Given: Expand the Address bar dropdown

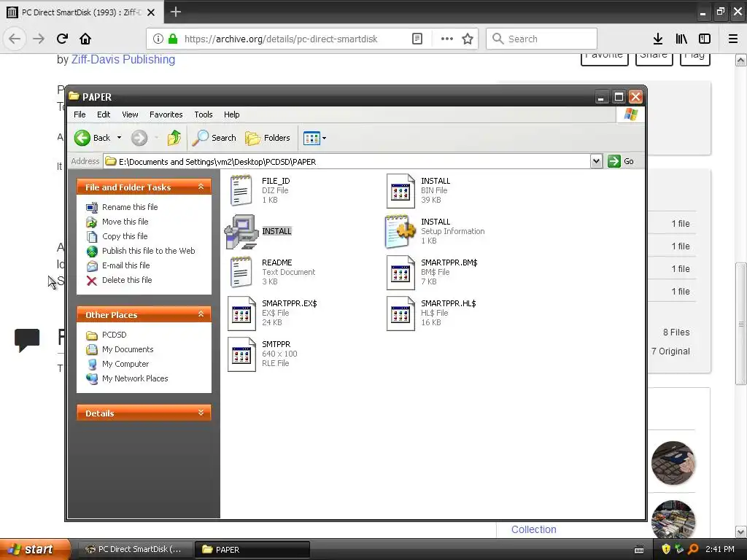Looking at the screenshot, I should [x=596, y=161].
